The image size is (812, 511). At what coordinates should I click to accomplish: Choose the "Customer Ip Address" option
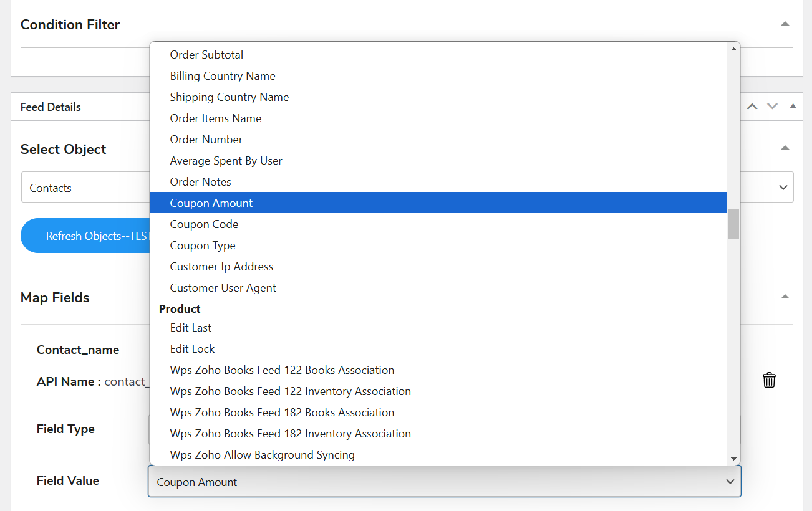(221, 266)
